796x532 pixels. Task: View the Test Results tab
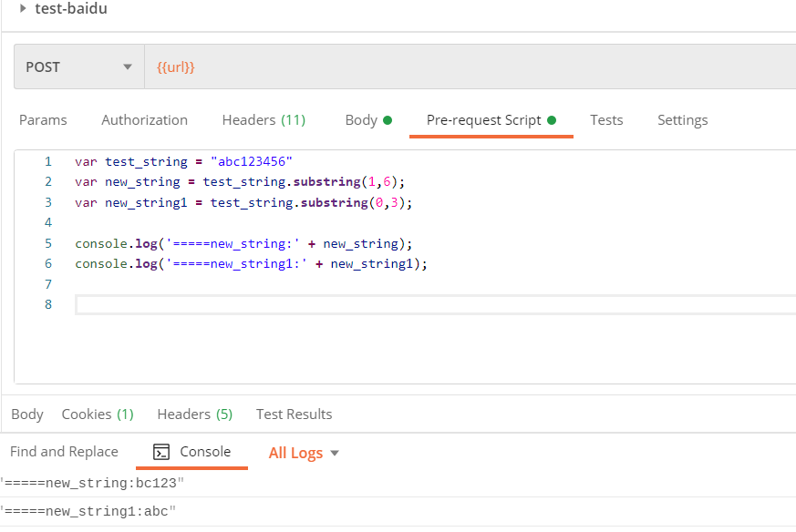294,414
